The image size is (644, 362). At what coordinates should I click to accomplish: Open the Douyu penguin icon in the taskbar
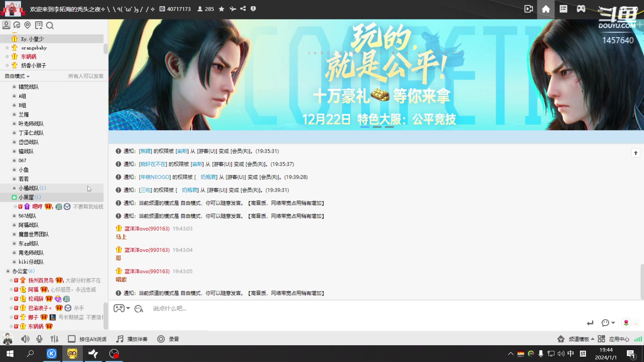click(72, 354)
